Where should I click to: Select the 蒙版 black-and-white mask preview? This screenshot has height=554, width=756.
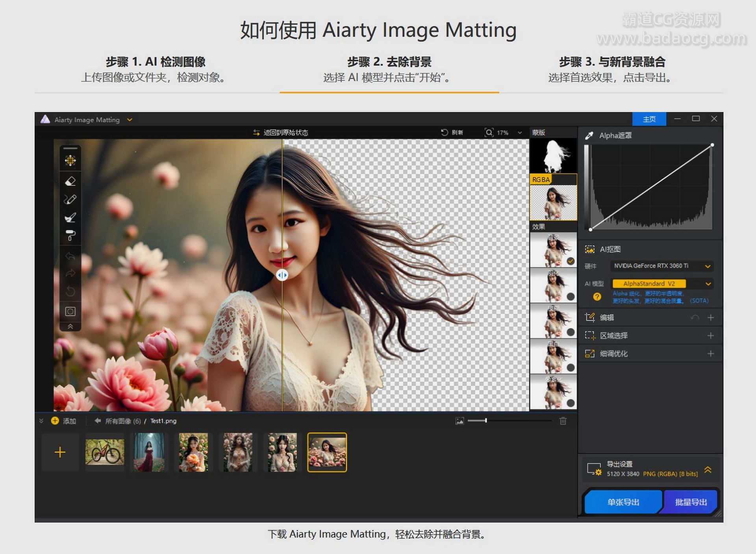pyautogui.click(x=553, y=156)
